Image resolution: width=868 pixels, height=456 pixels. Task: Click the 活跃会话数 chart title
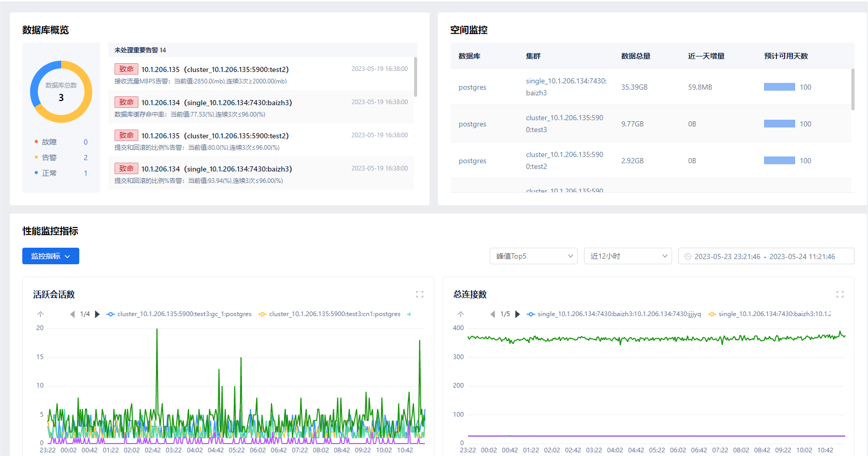[54, 294]
